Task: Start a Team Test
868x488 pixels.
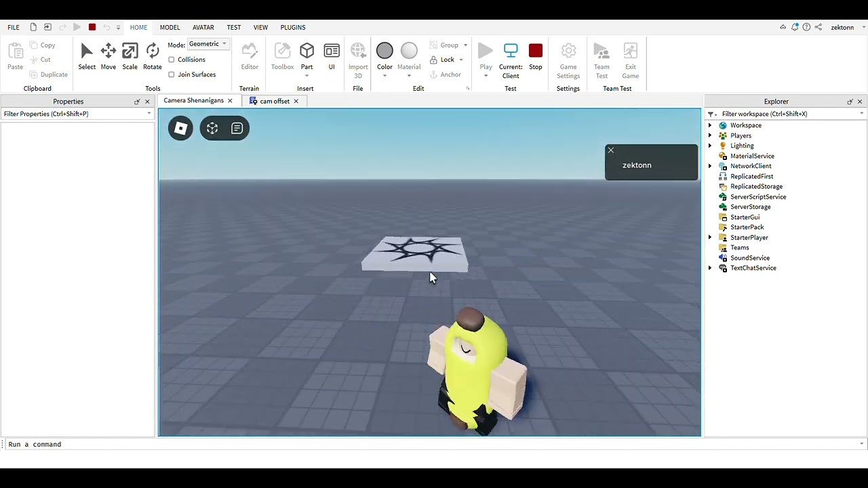Action: click(601, 60)
